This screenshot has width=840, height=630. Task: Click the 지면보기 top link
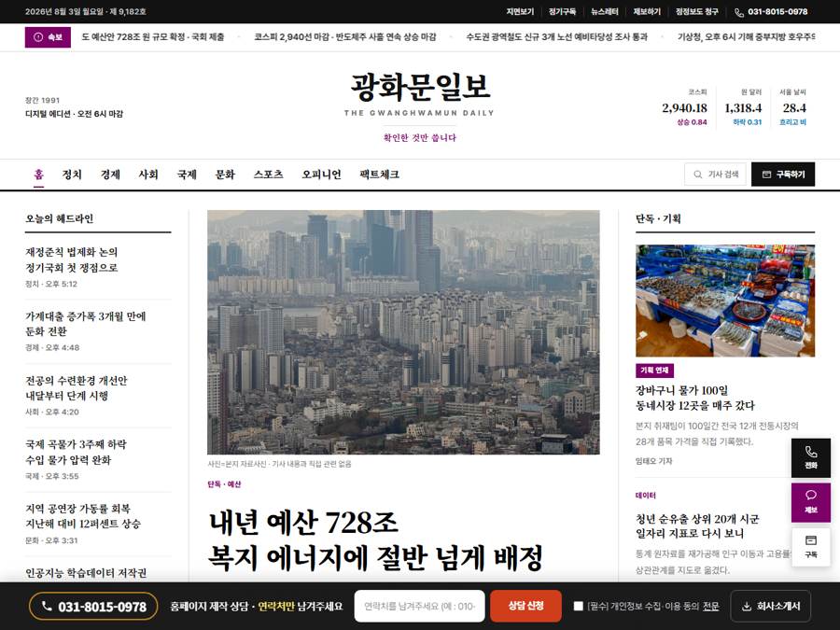click(x=520, y=12)
